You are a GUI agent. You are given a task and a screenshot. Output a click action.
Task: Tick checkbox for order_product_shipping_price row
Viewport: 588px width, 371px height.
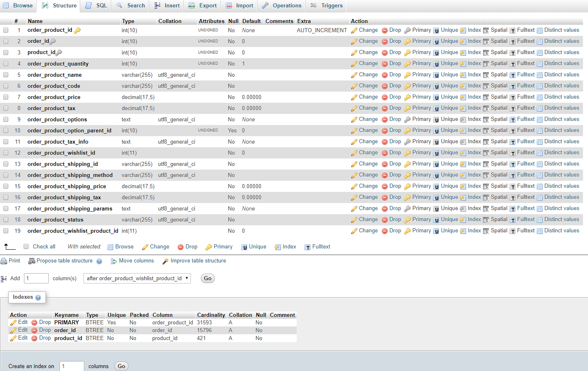click(6, 186)
